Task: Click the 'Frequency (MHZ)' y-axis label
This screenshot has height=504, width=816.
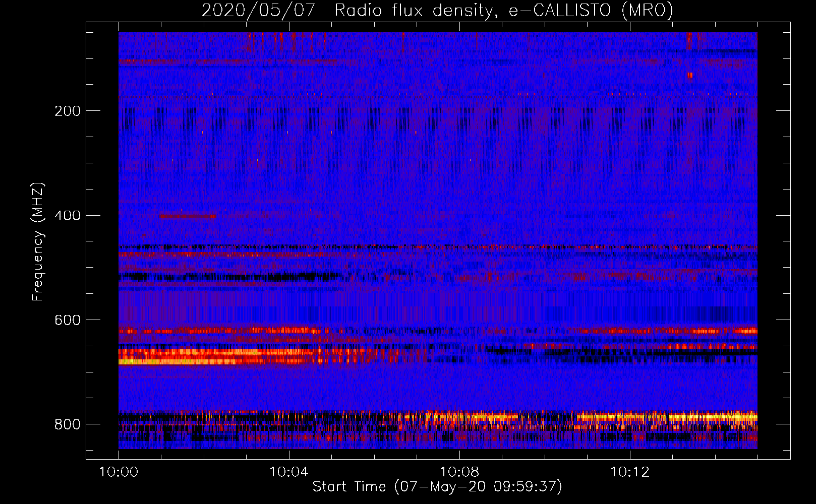Action: [38, 242]
